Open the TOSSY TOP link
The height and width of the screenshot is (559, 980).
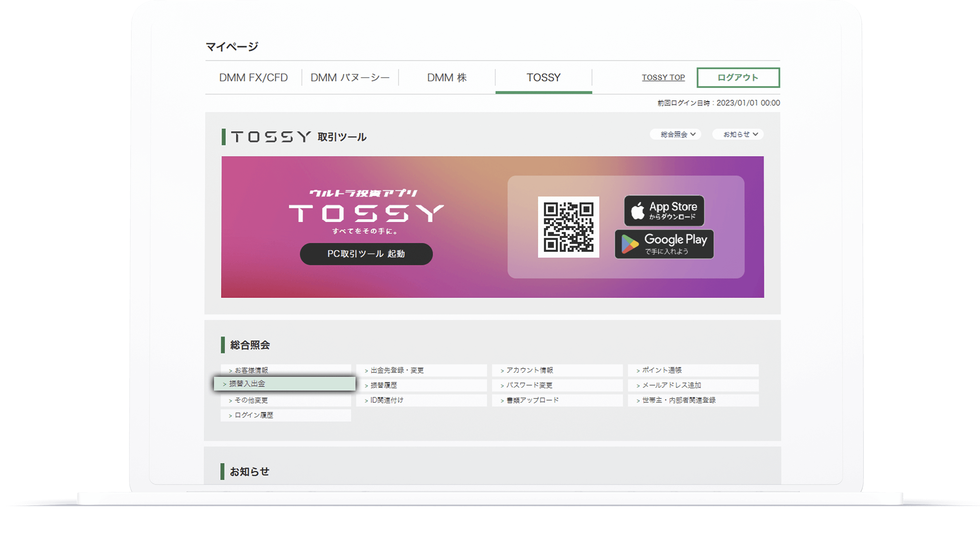pyautogui.click(x=663, y=78)
